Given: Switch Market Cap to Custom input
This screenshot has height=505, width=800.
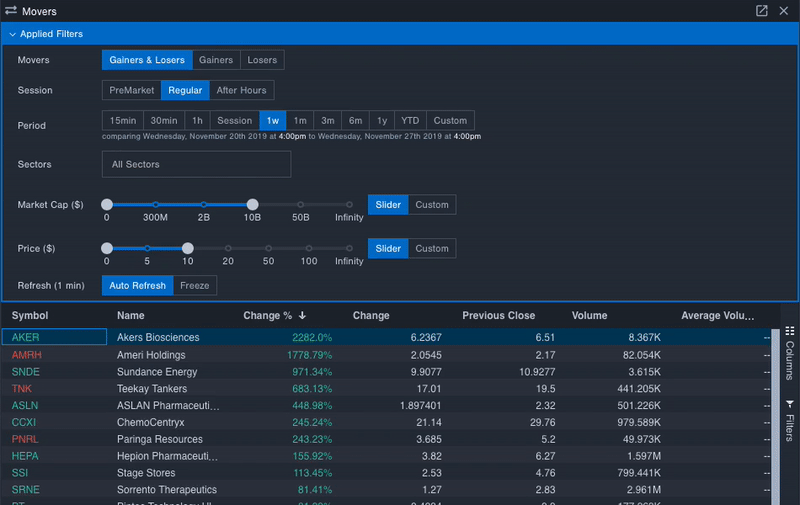Looking at the screenshot, I should (x=432, y=205).
